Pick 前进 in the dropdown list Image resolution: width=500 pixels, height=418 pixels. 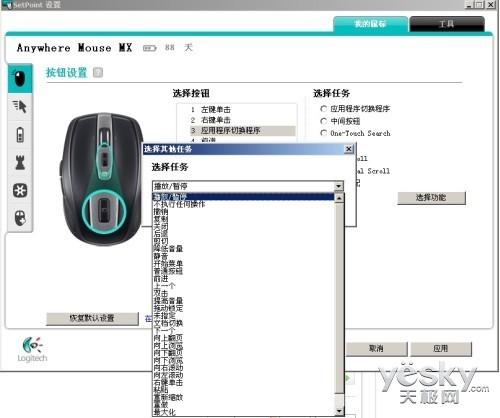tap(243, 279)
